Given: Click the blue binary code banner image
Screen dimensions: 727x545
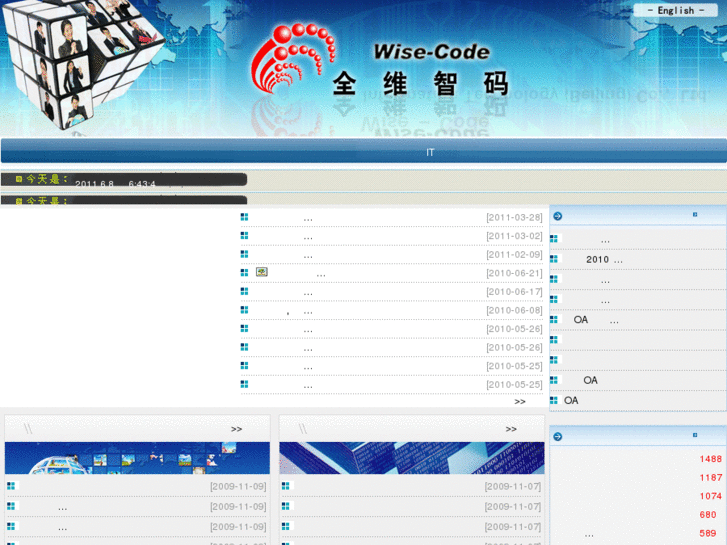Looking at the screenshot, I should pos(412,458).
